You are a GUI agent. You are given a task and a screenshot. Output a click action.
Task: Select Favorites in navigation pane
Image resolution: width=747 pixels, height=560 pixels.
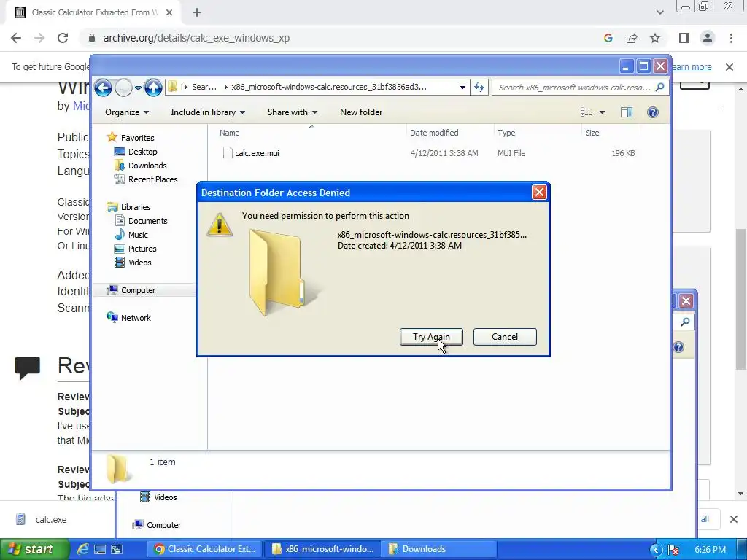(137, 138)
